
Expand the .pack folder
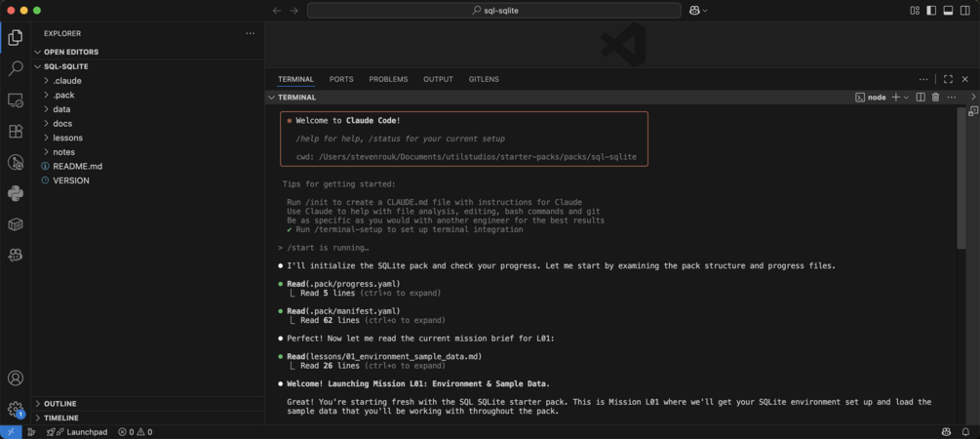[x=147, y=95]
